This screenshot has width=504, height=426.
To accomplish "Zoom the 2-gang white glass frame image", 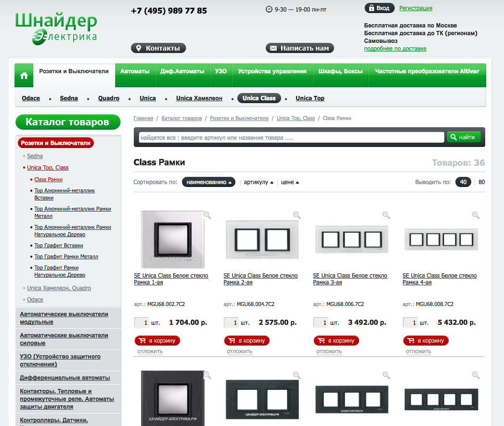I will click(297, 215).
